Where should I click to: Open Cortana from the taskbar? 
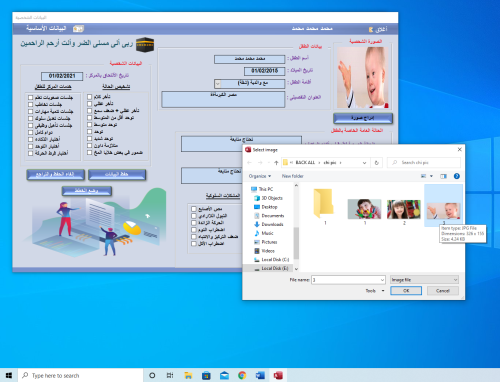coord(152,375)
